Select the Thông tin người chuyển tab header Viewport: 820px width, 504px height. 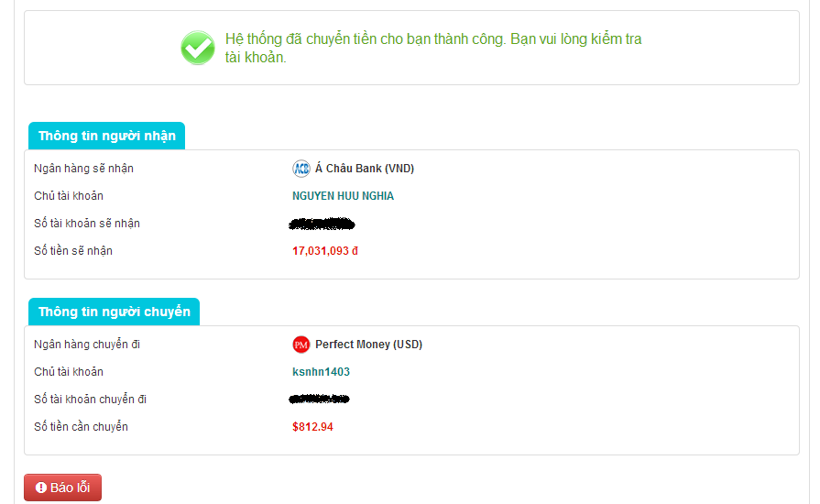(x=114, y=312)
